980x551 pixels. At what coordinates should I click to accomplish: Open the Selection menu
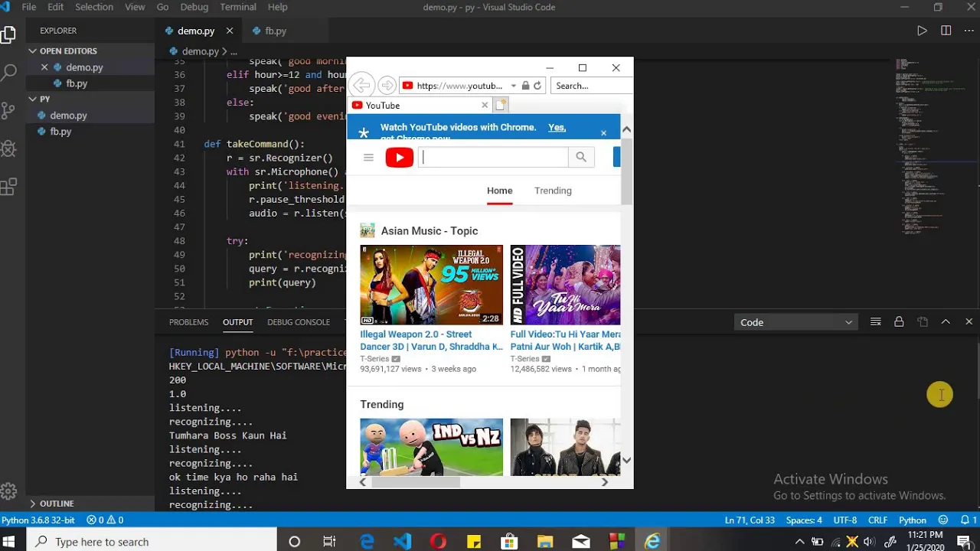click(94, 7)
